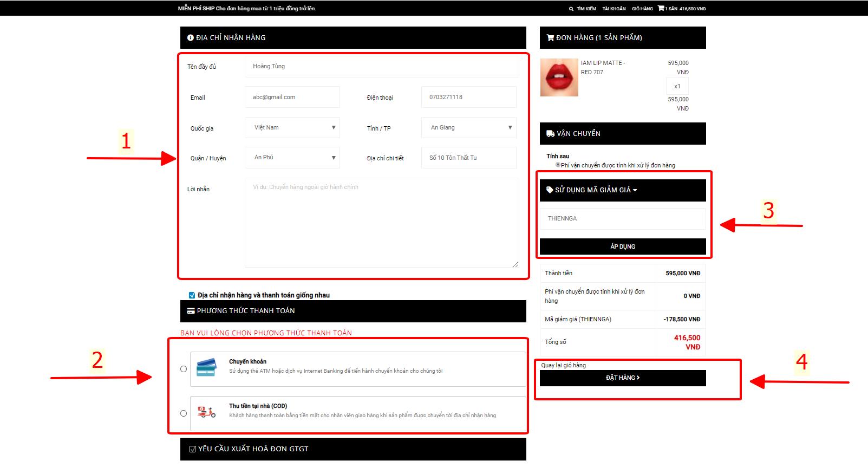Click the Đặt hàng button
The image size is (868, 467).
[623, 378]
